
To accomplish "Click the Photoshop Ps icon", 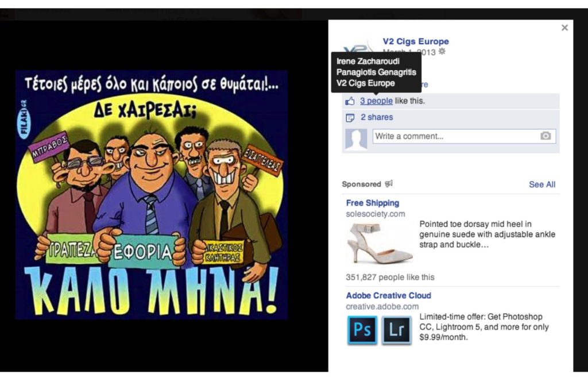I will point(362,330).
